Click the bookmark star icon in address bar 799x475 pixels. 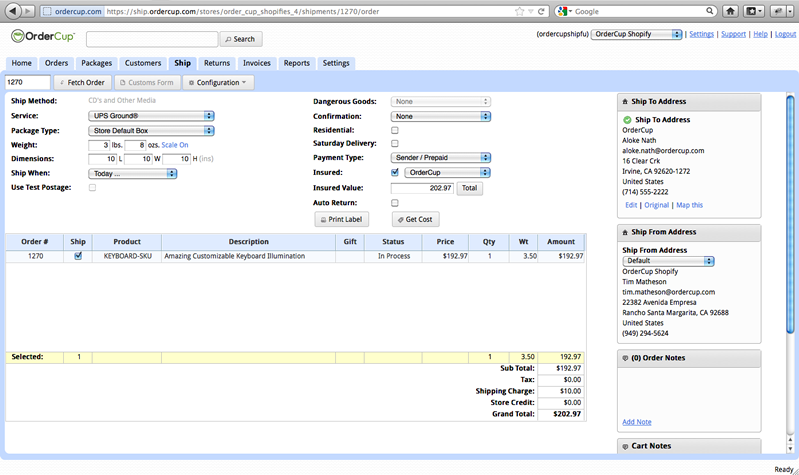coord(519,11)
